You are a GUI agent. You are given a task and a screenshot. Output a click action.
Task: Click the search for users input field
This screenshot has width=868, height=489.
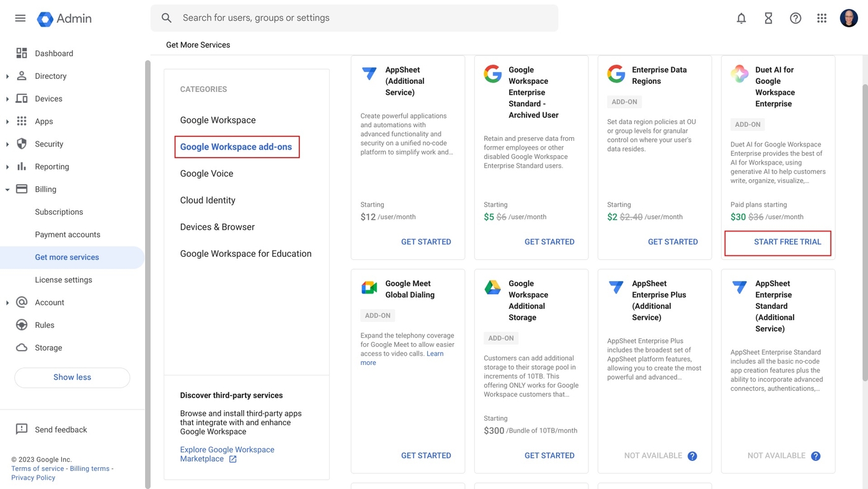click(353, 17)
